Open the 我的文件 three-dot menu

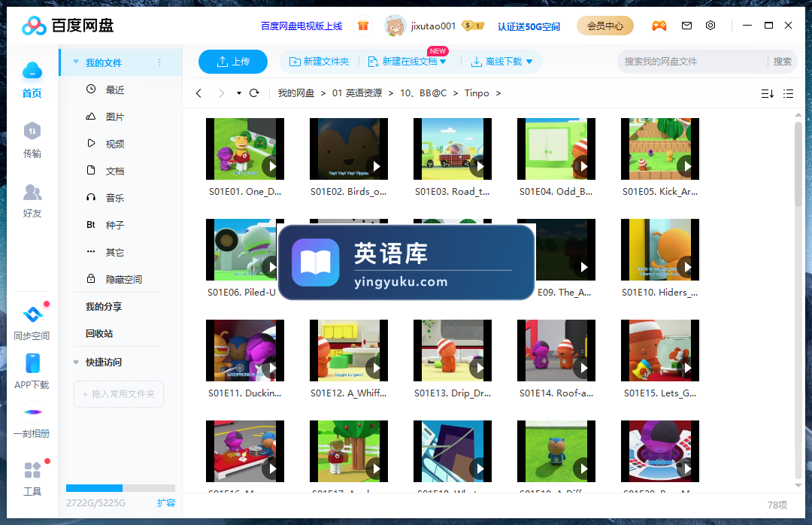click(x=159, y=62)
